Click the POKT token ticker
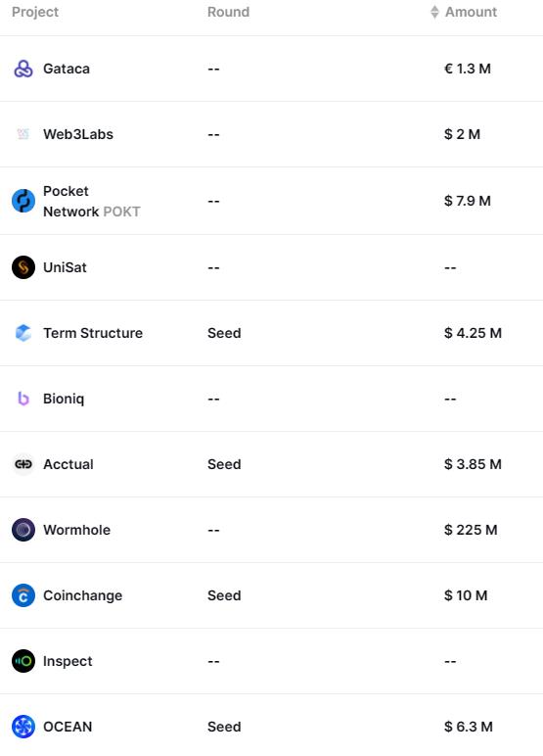The image size is (543, 756). click(122, 212)
